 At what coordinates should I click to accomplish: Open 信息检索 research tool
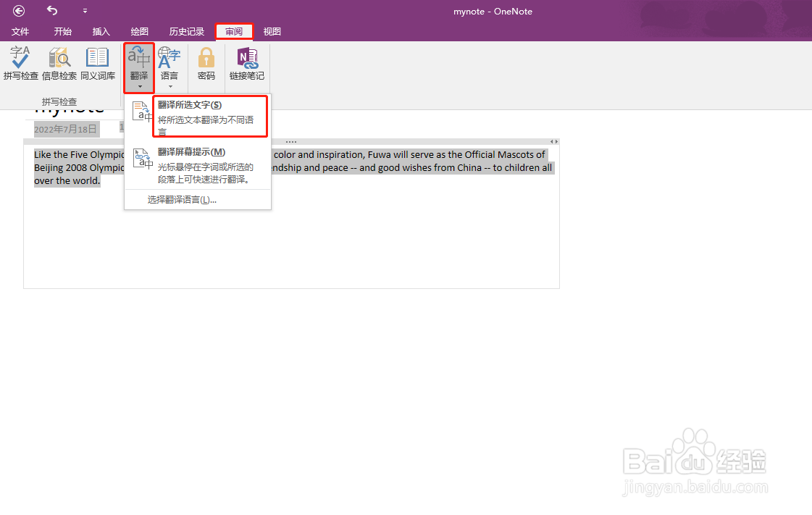pos(59,63)
